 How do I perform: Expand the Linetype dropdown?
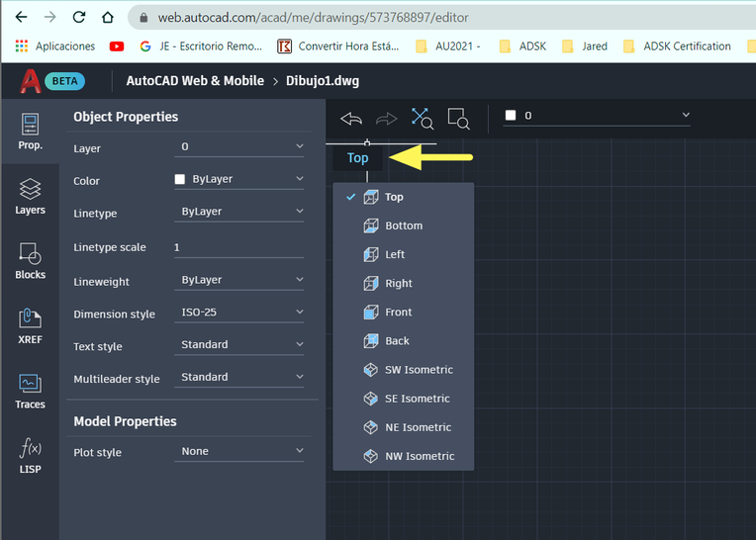click(239, 212)
